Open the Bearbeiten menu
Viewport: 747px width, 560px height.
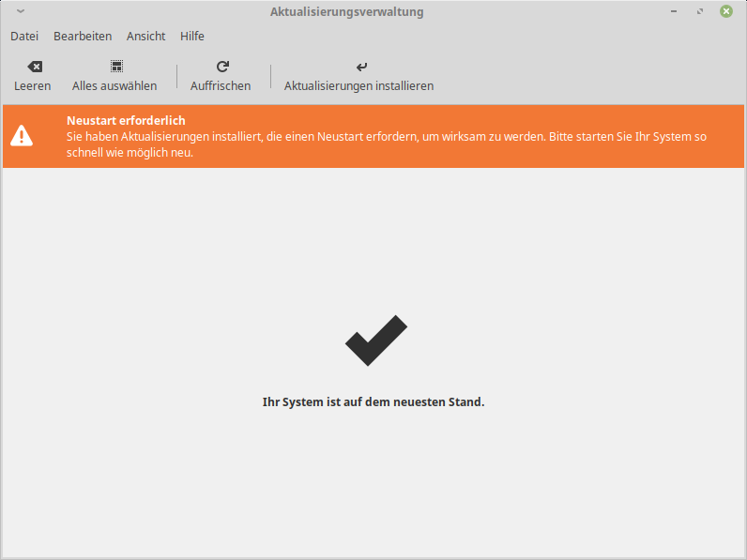pyautogui.click(x=83, y=36)
